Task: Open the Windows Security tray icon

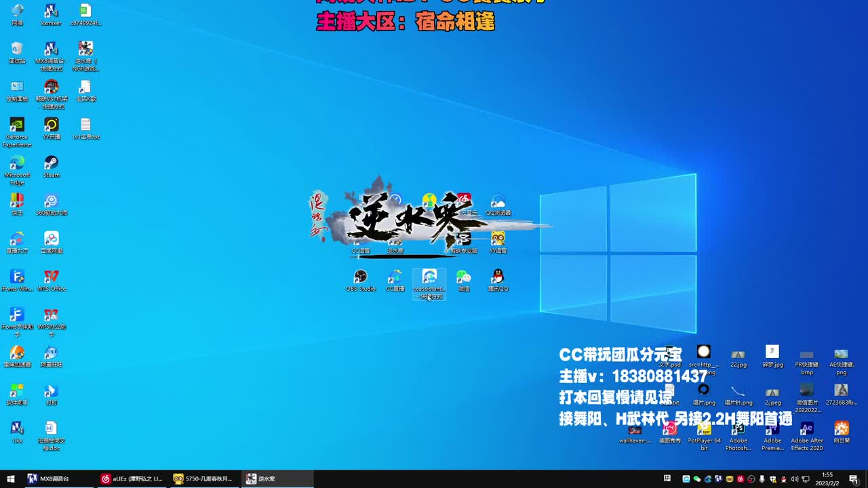Action: pyautogui.click(x=772, y=479)
